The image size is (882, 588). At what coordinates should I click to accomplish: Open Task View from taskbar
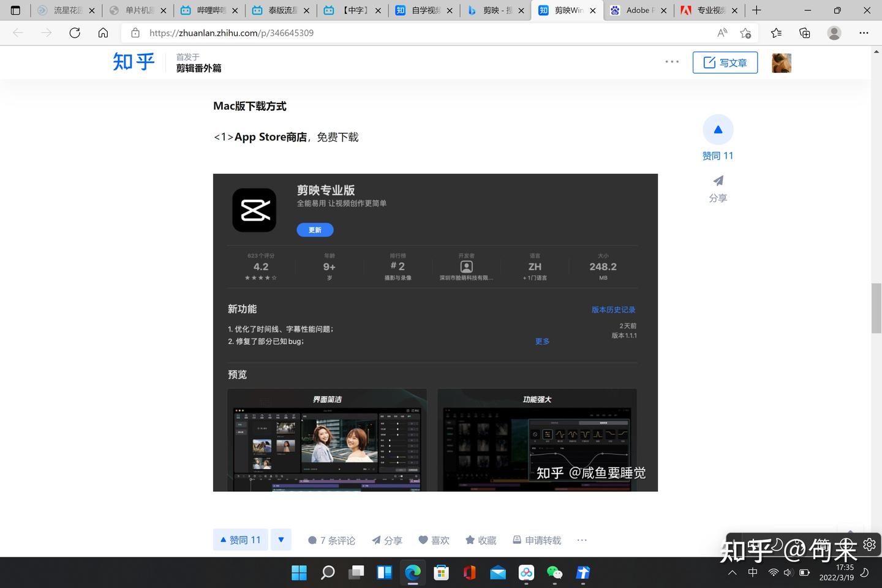point(356,573)
